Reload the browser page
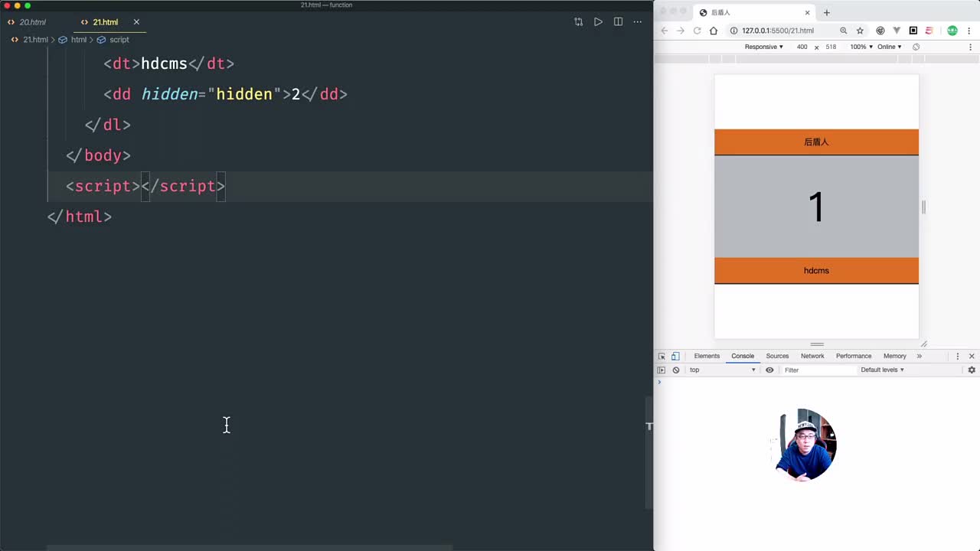Screen dimensions: 980x551 [697, 31]
